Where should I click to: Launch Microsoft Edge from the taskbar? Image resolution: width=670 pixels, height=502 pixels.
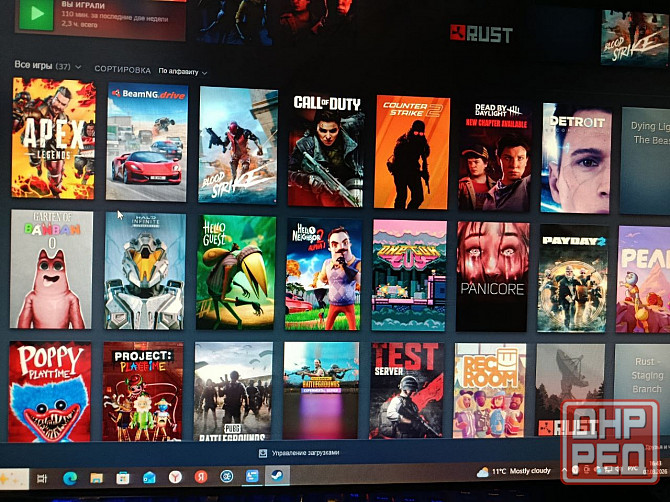pyautogui.click(x=70, y=478)
